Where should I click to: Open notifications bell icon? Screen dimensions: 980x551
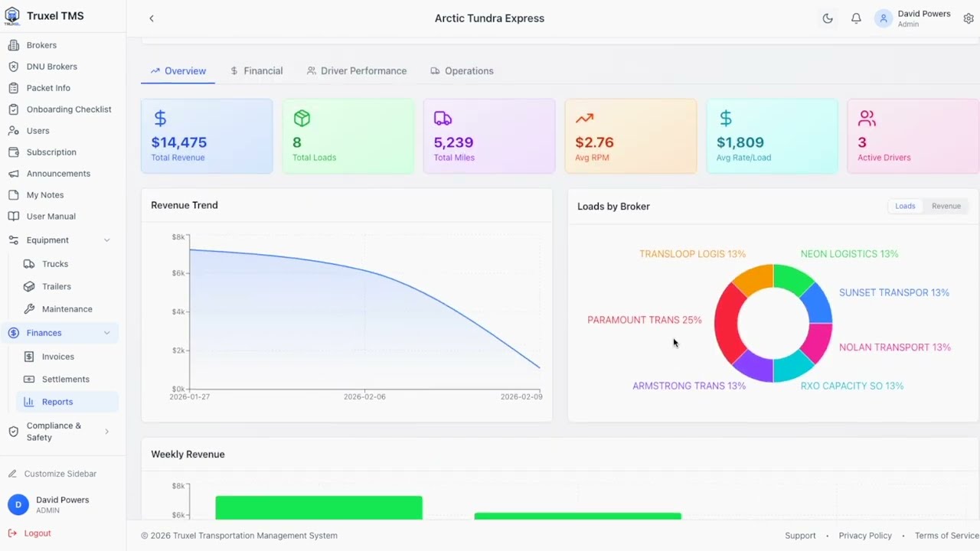click(x=856, y=18)
